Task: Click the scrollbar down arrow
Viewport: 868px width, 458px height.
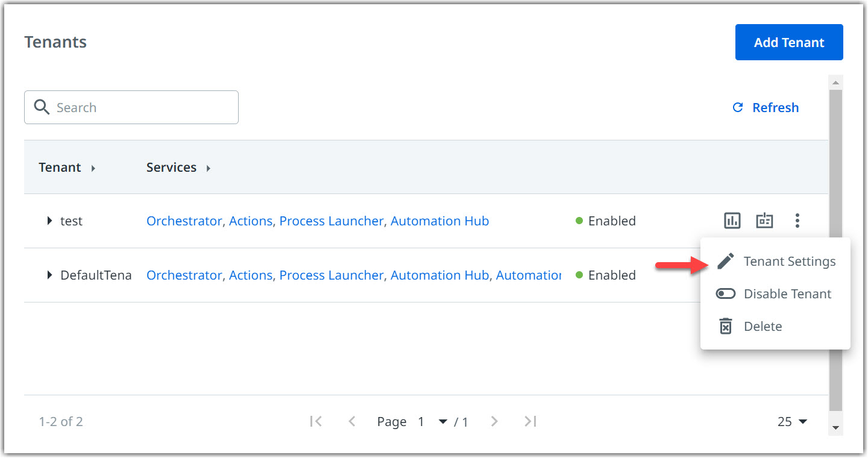Action: click(x=835, y=428)
